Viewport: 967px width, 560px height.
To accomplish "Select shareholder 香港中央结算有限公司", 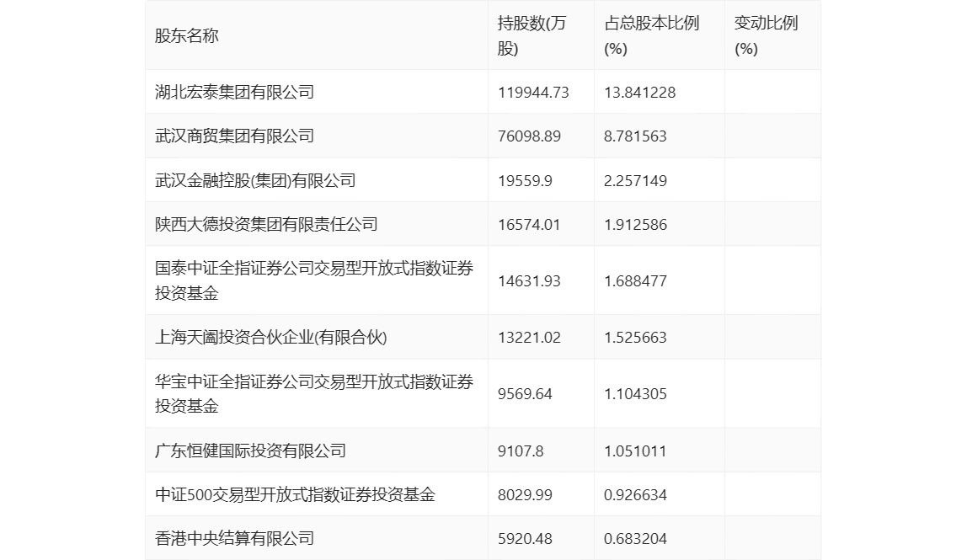I will pyautogui.click(x=234, y=538).
